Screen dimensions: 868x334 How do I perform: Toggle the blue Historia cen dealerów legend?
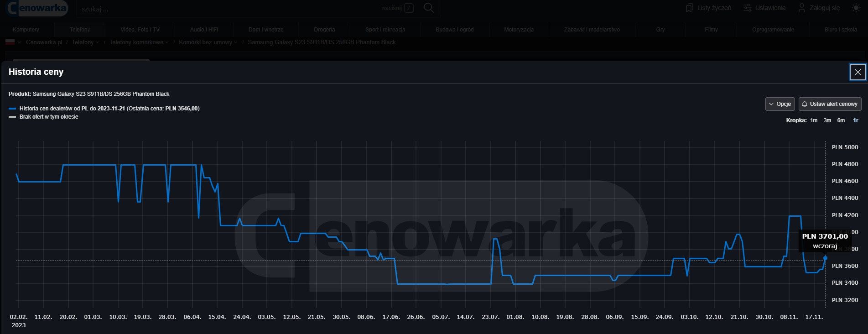(x=104, y=109)
